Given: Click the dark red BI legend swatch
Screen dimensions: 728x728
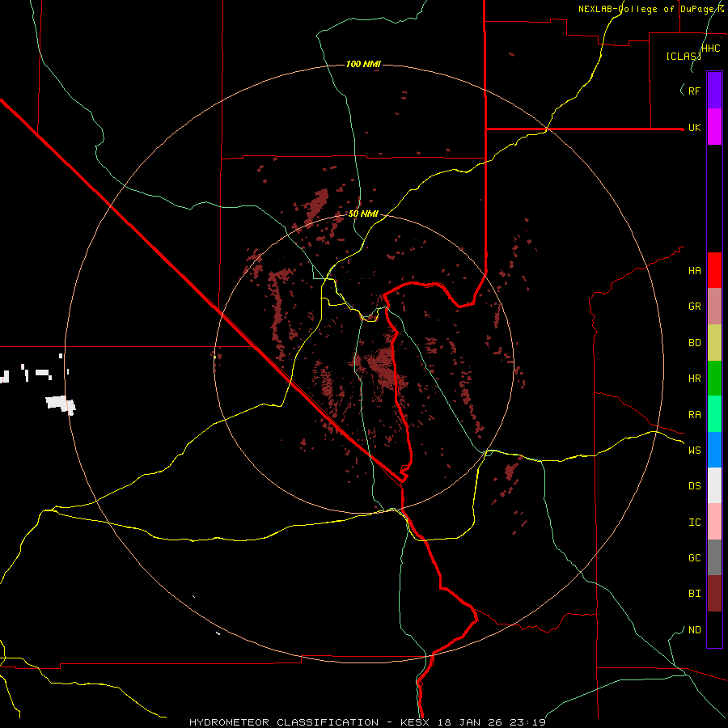Looking at the screenshot, I should pyautogui.click(x=714, y=594).
